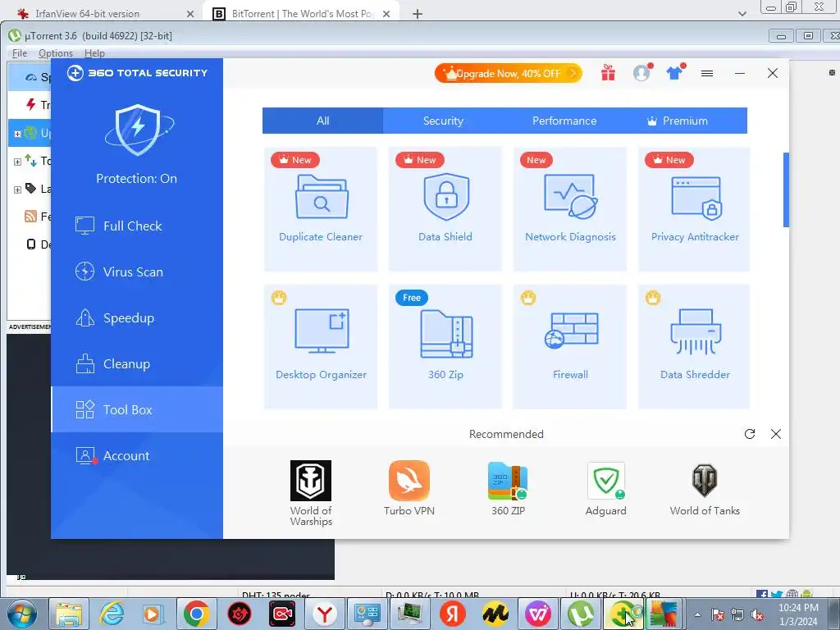The width and height of the screenshot is (840, 630).
Task: Open Internet Explorer from the taskbar
Action: [x=112, y=614]
